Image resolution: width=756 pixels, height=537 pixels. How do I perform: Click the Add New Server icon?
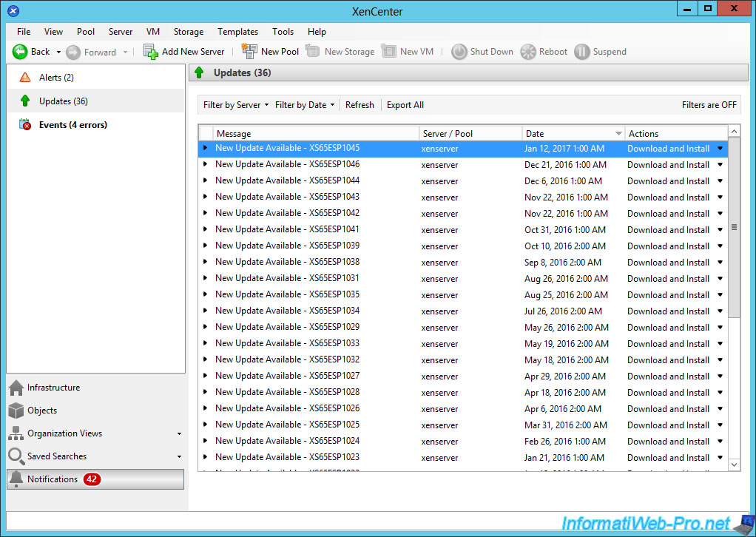151,52
